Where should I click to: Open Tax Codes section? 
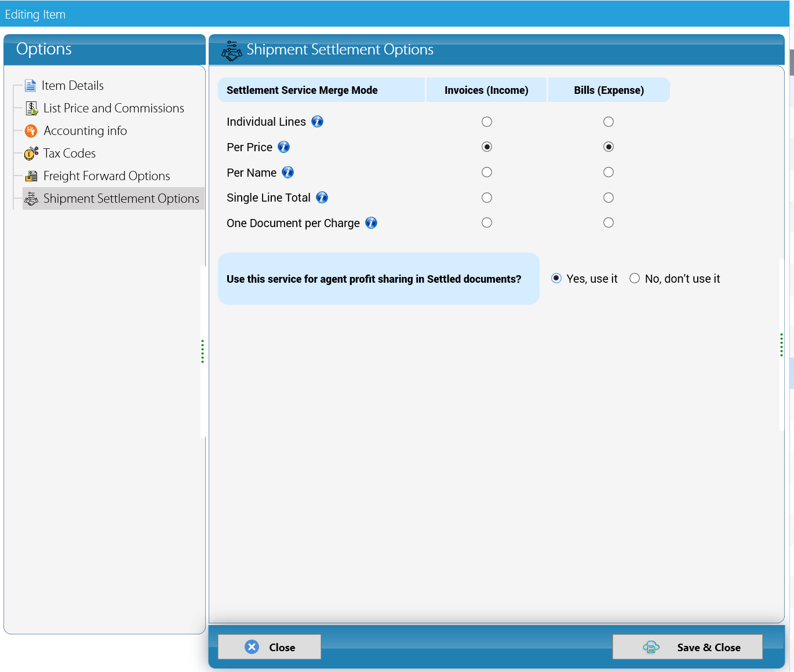pos(70,154)
